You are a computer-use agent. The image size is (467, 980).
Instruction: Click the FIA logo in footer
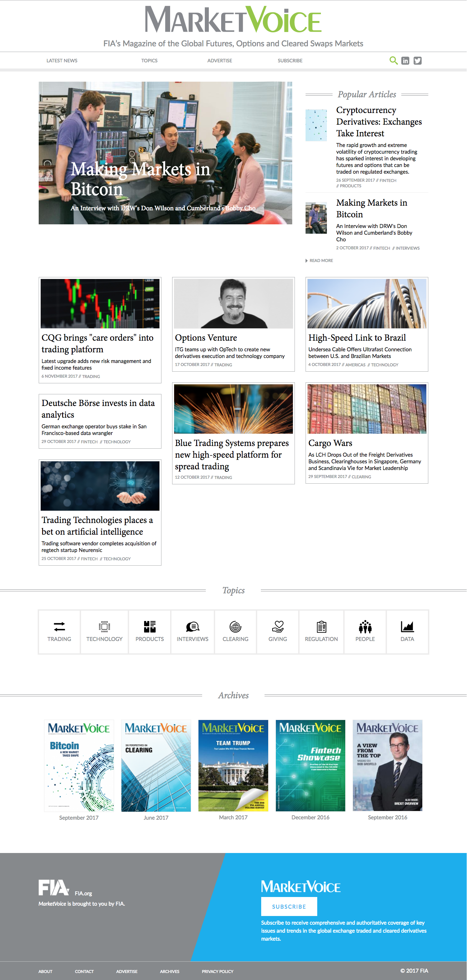[x=54, y=888]
